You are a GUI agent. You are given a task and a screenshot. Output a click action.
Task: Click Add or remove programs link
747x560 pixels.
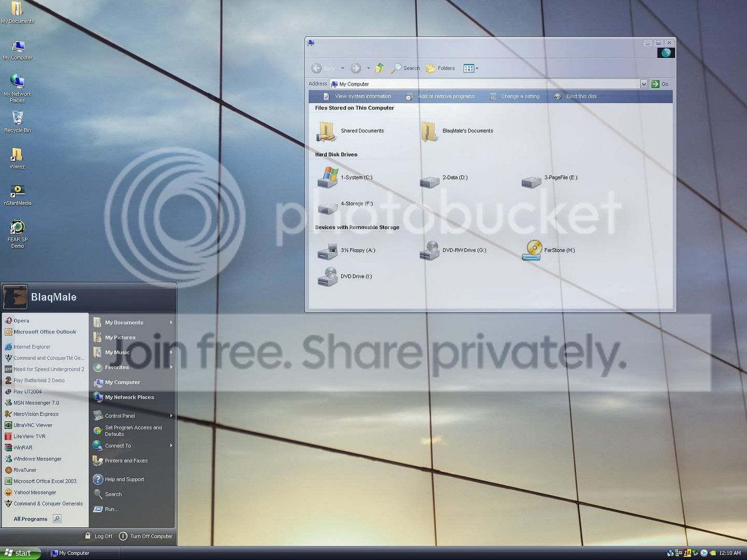pyautogui.click(x=440, y=96)
